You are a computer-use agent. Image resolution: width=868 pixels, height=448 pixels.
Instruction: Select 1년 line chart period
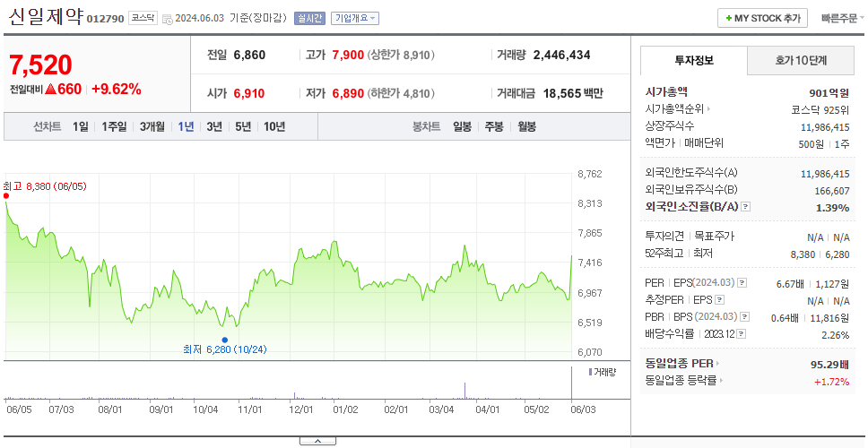tap(186, 126)
